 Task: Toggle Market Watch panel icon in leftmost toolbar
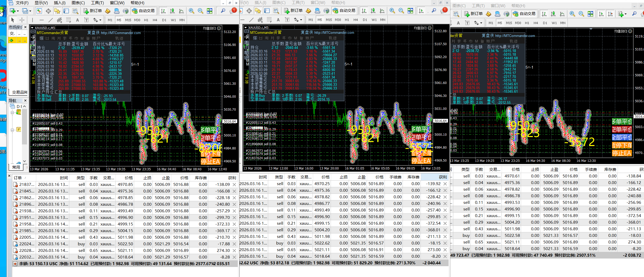tap(39, 11)
